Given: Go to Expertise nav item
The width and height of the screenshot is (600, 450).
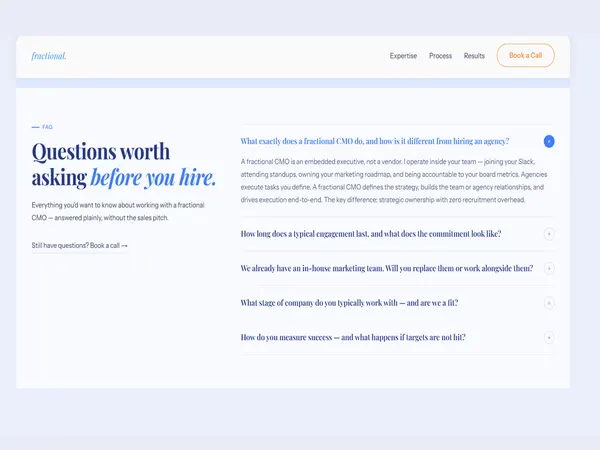Looking at the screenshot, I should click(x=403, y=56).
